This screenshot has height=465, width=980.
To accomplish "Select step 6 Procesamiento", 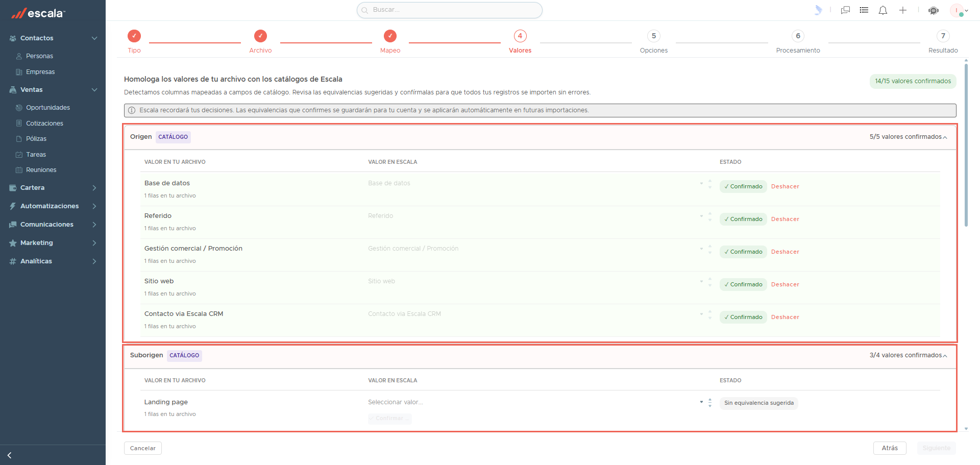I will pos(798,41).
